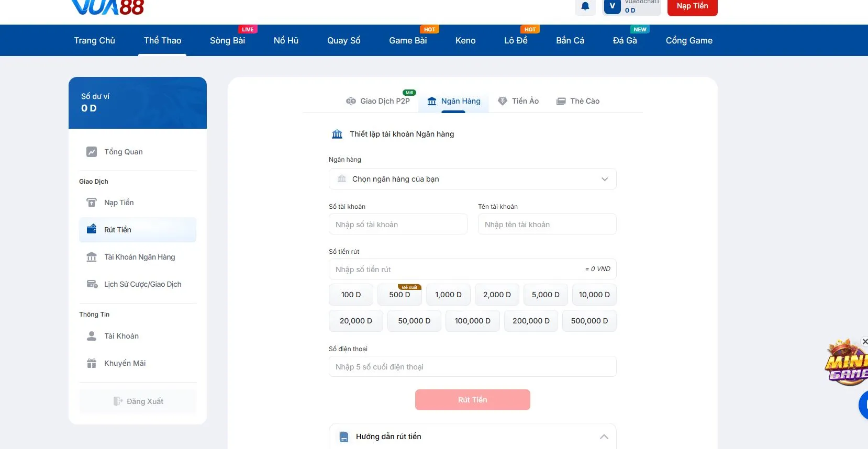Open Lịch Sử Cược/Giao Dịch sidebar link

[138, 284]
